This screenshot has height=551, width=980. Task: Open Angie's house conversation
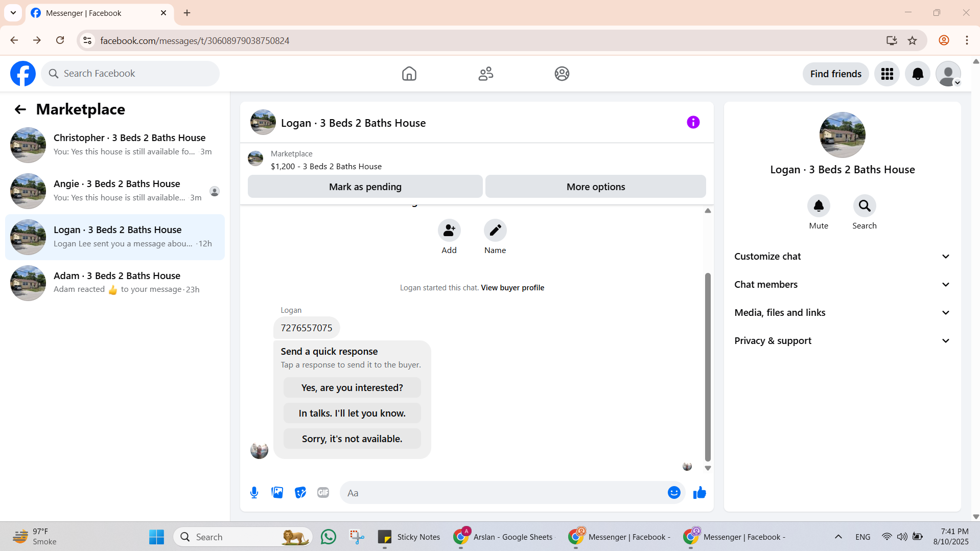(115, 191)
